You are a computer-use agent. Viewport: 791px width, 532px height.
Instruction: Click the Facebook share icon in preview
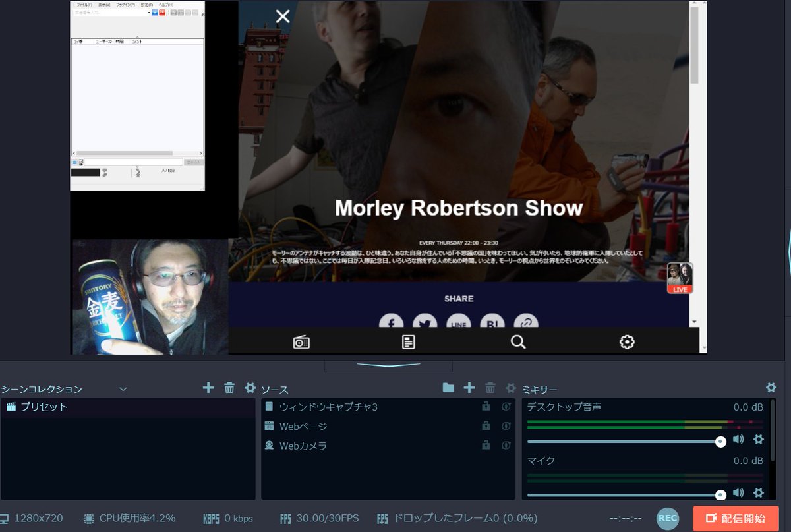[x=391, y=321]
